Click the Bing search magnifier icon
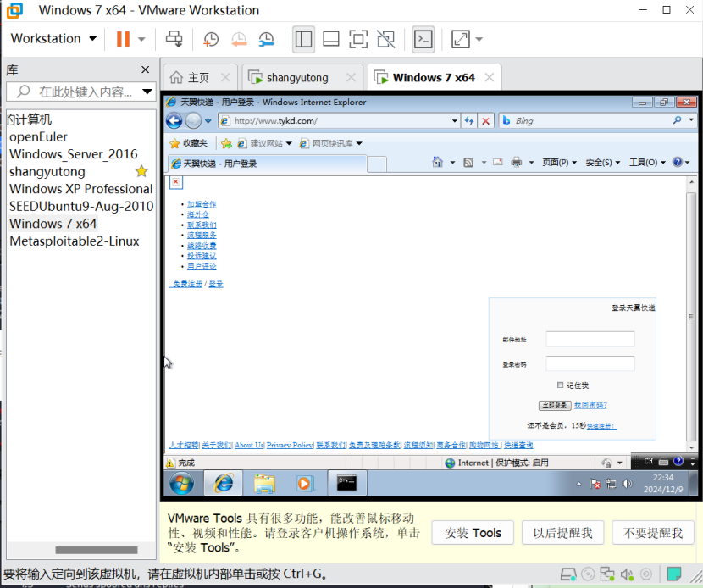 677,120
